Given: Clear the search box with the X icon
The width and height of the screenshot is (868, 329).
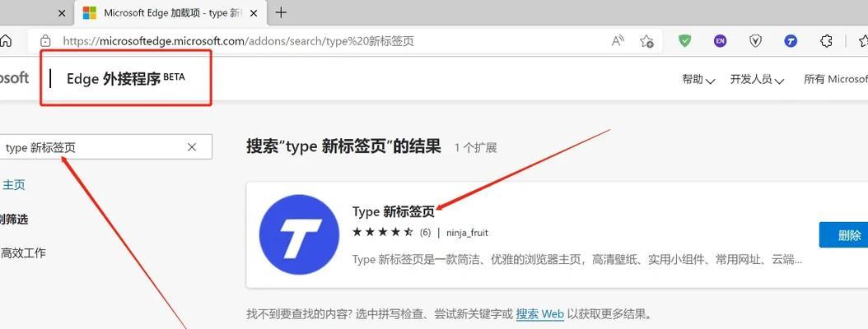Looking at the screenshot, I should [x=192, y=147].
